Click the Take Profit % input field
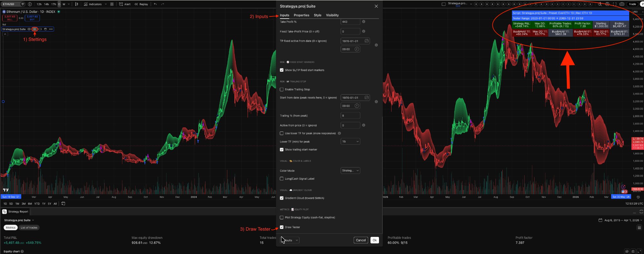644x254 pixels. (x=350, y=22)
